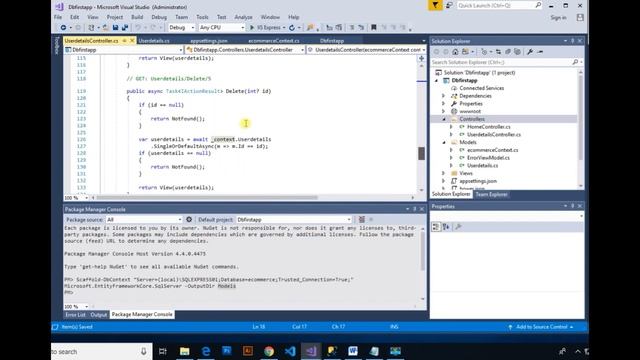Switch to the Userdetails.cs editor tab
Image resolution: width=640 pixels, height=360 pixels.
pos(154,41)
